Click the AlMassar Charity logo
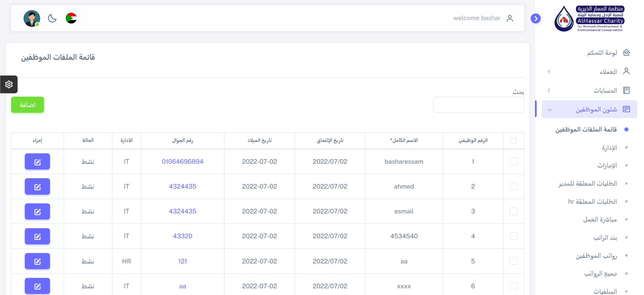The height and width of the screenshot is (295, 644). click(589, 19)
